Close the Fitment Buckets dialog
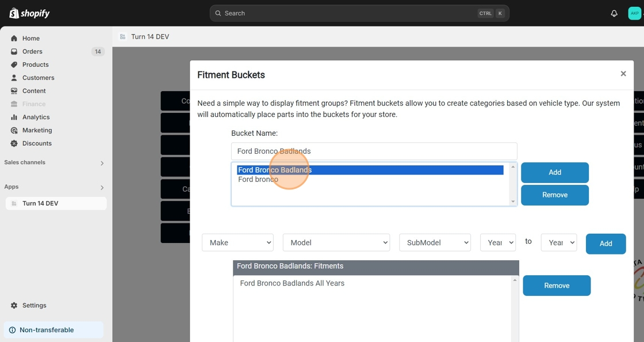Viewport: 644px width, 342px height. (623, 74)
